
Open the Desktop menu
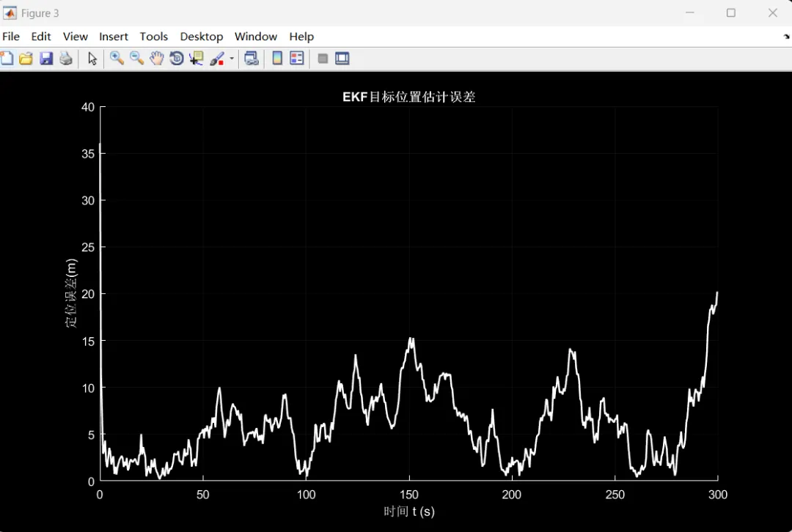coord(202,37)
